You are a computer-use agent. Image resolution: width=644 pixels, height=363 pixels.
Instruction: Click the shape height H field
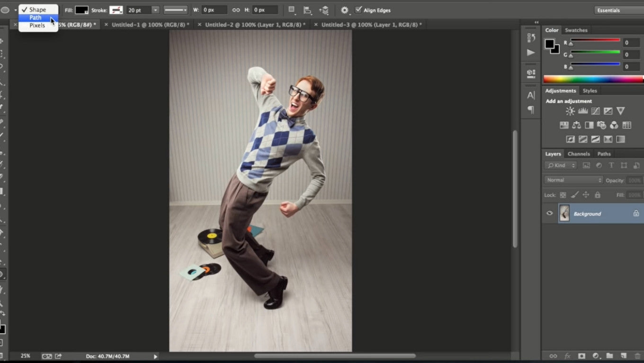click(x=265, y=10)
